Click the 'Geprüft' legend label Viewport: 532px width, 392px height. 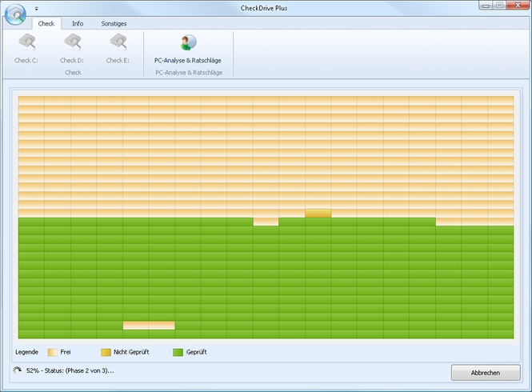click(197, 352)
